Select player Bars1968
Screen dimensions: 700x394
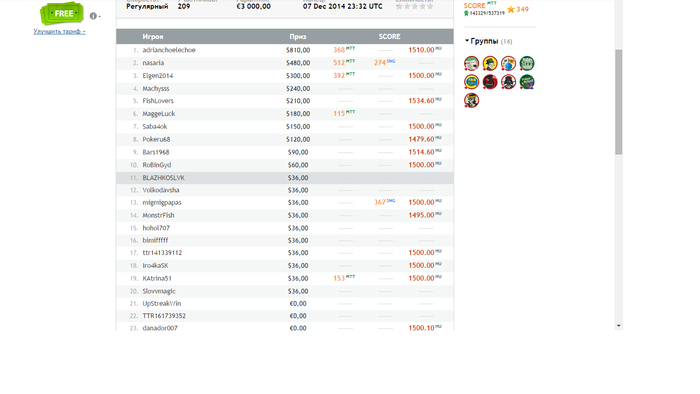coord(155,152)
